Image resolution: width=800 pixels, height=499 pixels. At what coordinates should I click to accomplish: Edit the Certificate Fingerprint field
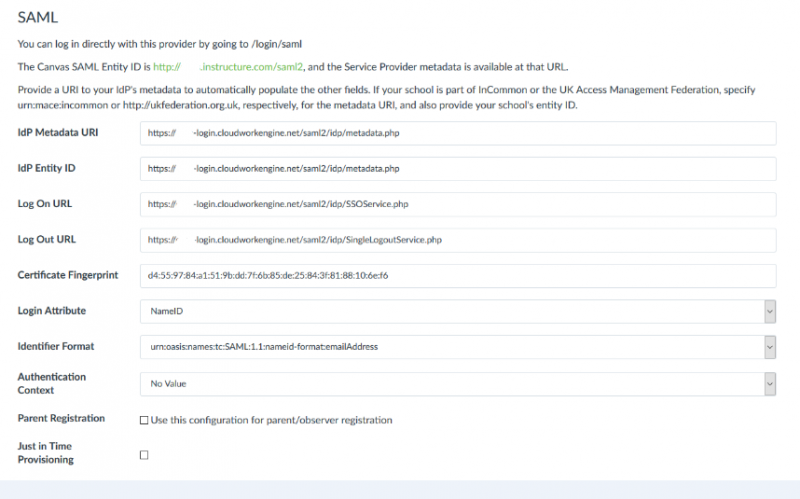point(457,275)
